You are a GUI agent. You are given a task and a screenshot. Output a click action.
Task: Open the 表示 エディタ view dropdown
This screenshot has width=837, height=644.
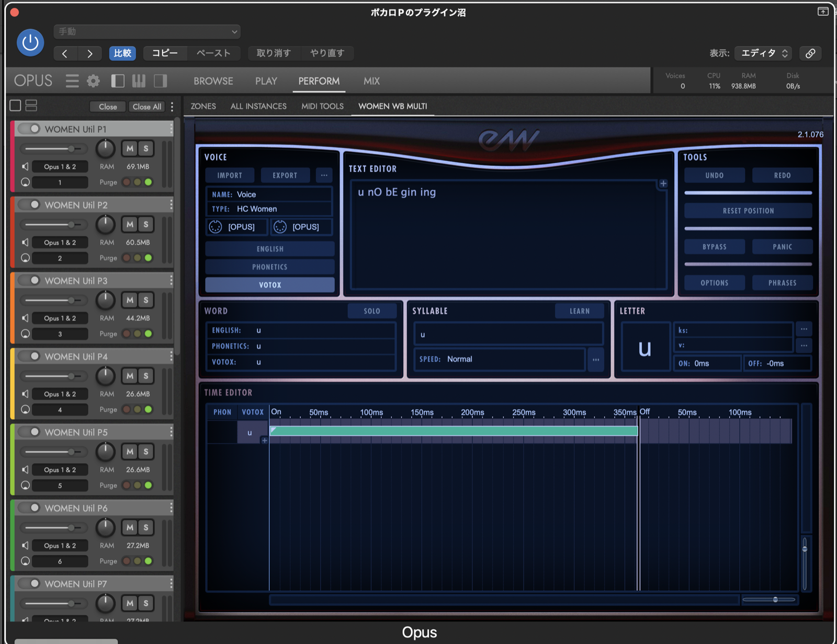763,53
